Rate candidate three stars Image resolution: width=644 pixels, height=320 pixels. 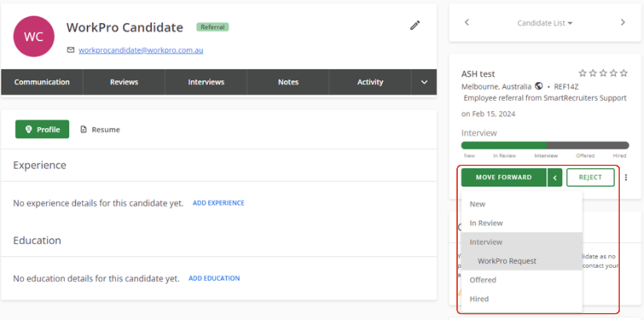point(603,73)
